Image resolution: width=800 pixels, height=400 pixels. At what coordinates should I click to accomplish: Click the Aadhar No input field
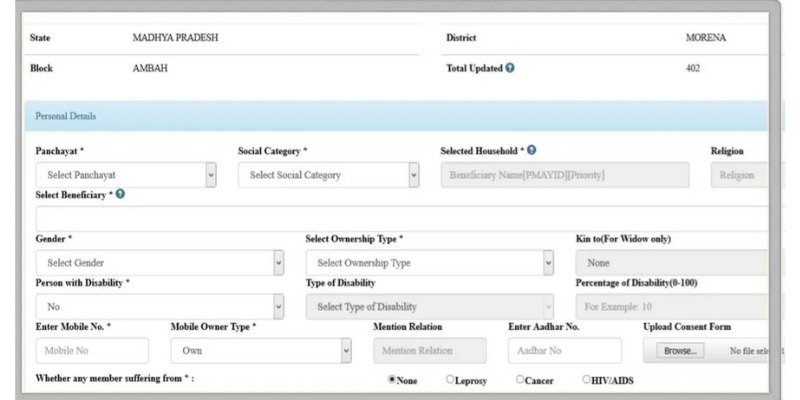565,351
